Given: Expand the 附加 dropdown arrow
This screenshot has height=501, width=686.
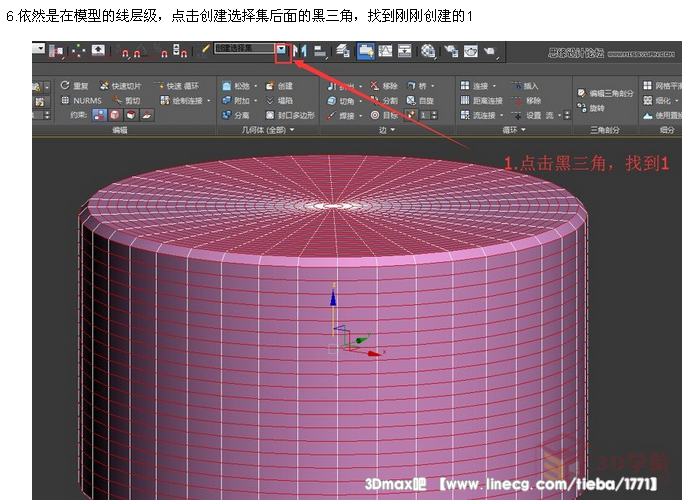Looking at the screenshot, I should (256, 101).
